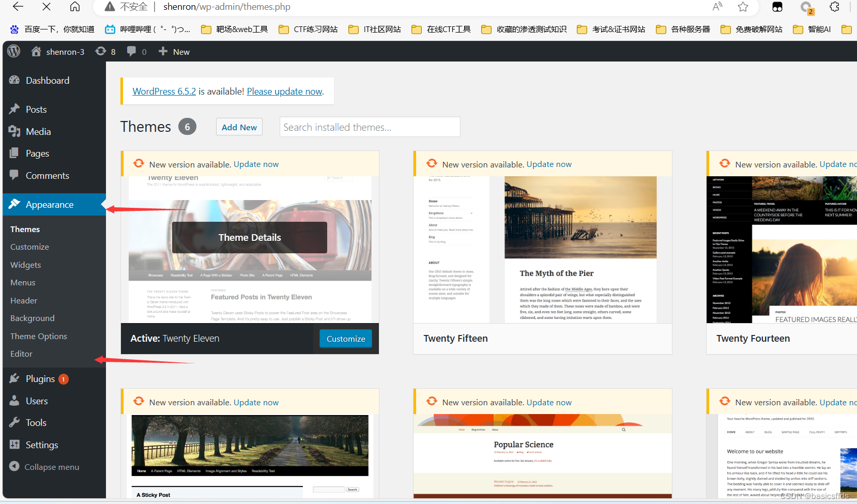Open Customize submenu item
The height and width of the screenshot is (504, 857).
[x=29, y=247]
